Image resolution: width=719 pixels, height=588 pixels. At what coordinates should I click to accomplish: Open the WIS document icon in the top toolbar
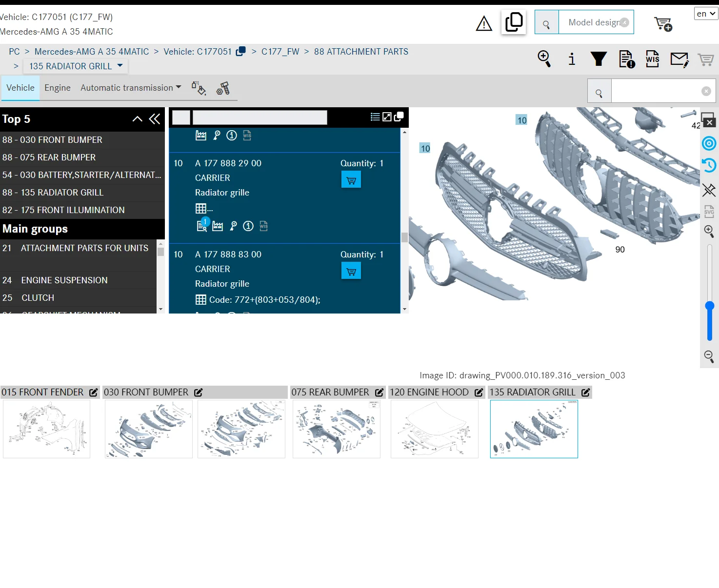click(652, 59)
